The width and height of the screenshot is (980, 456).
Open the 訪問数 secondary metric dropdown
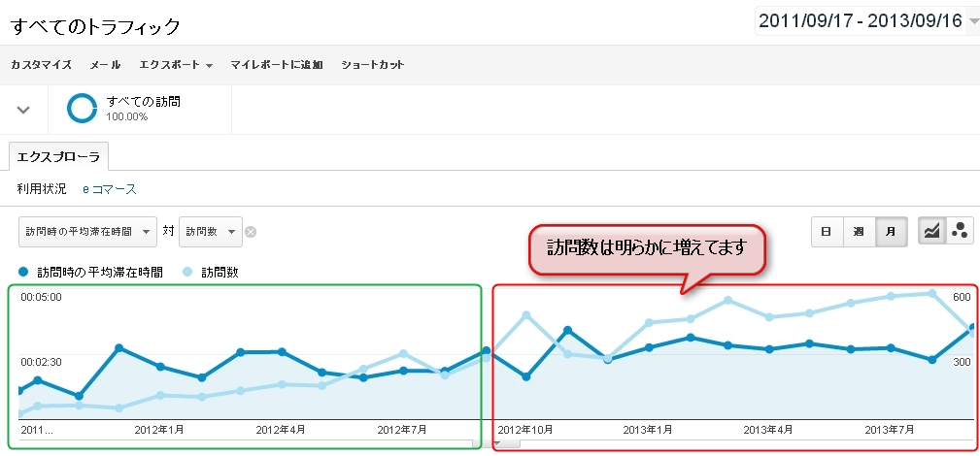pyautogui.click(x=211, y=231)
